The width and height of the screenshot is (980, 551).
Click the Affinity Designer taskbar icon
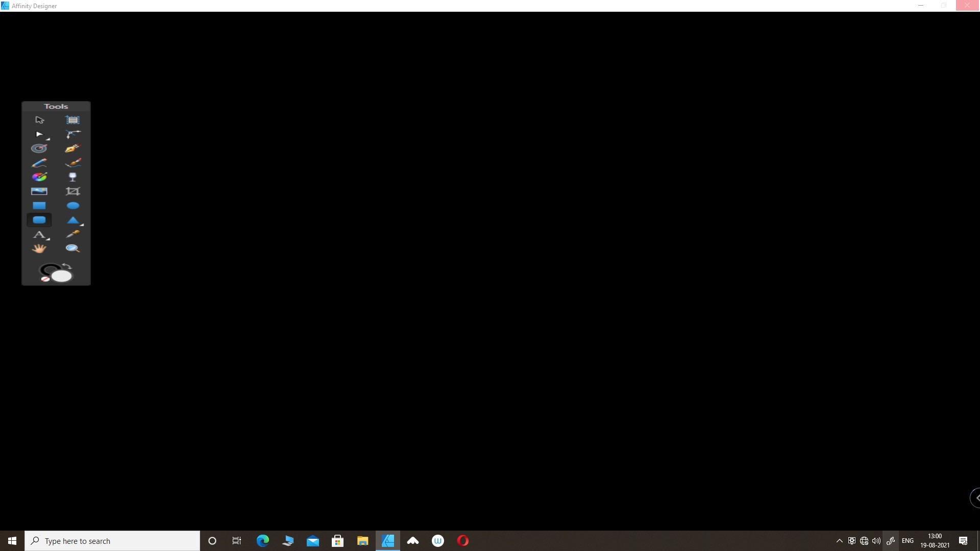point(388,541)
